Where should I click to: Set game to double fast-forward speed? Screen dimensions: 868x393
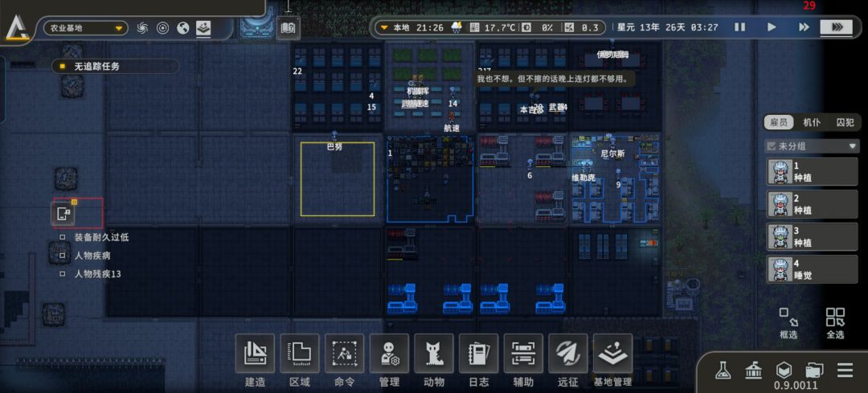pyautogui.click(x=804, y=27)
